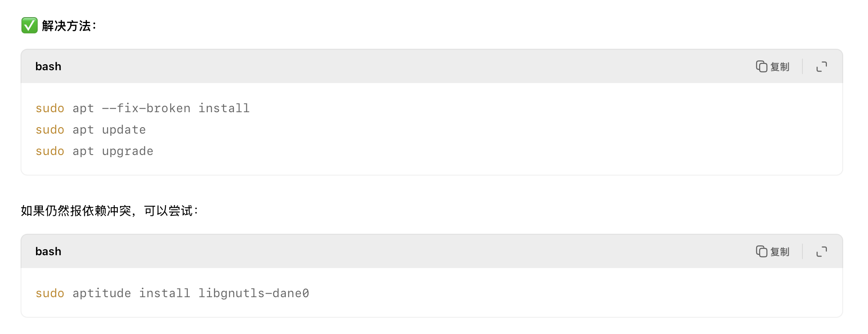Viewport: 868px width, 334px height.
Task: Click the sudo keyword on the --fix-broken line
Action: (50, 108)
